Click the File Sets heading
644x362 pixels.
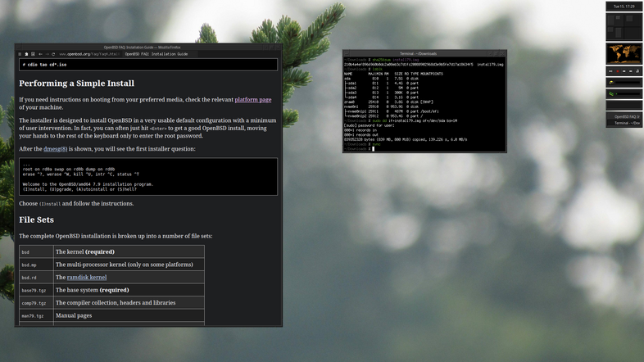(x=36, y=220)
